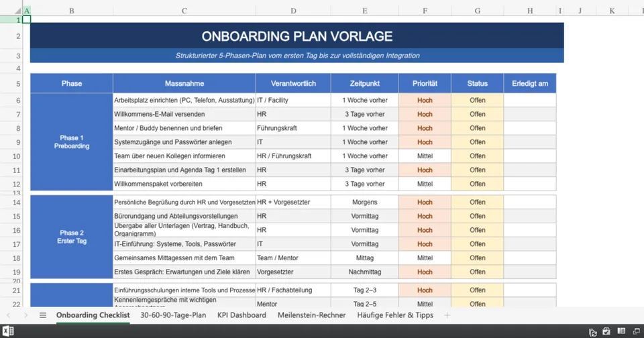
Task: Click the pages-with-sync-arrows icon in bottom bar
Action: 592,332
